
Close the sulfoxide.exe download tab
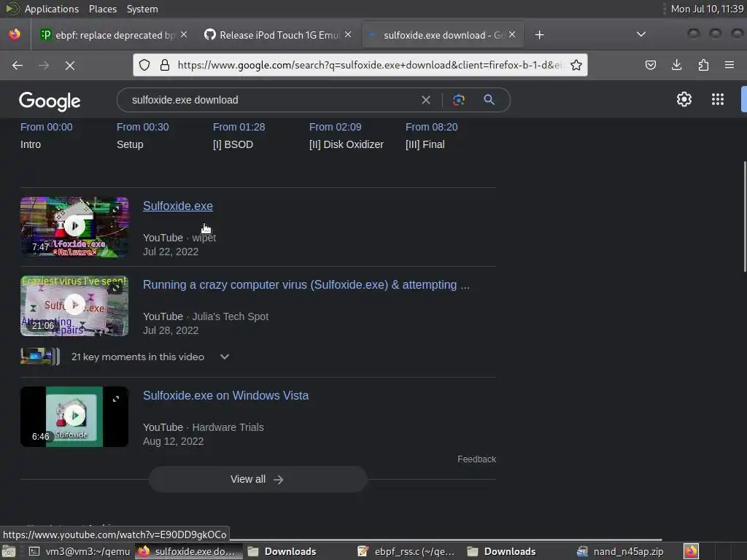pos(512,34)
